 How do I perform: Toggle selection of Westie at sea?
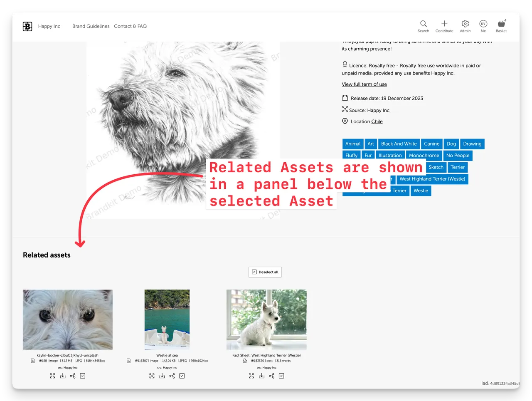coord(182,376)
